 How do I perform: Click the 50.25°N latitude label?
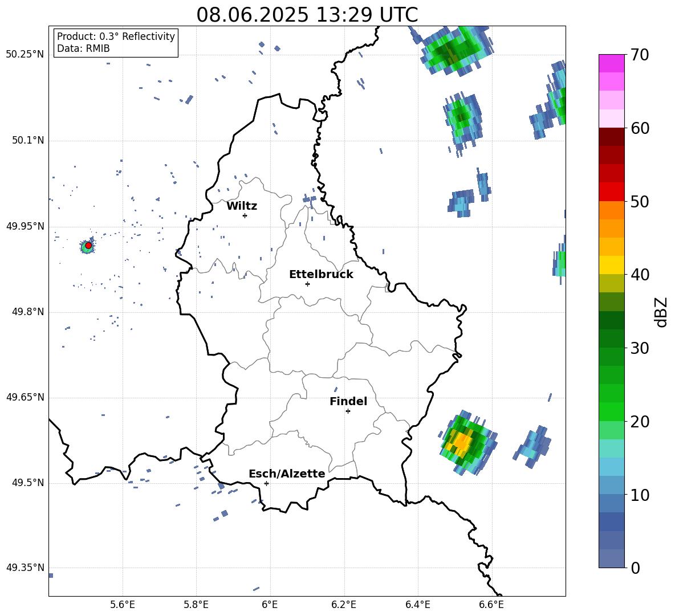25,55
